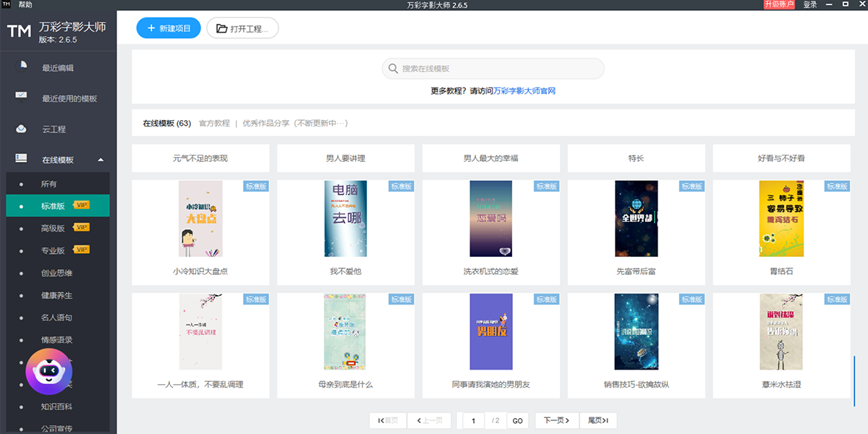Click the TM app logo

click(x=19, y=31)
